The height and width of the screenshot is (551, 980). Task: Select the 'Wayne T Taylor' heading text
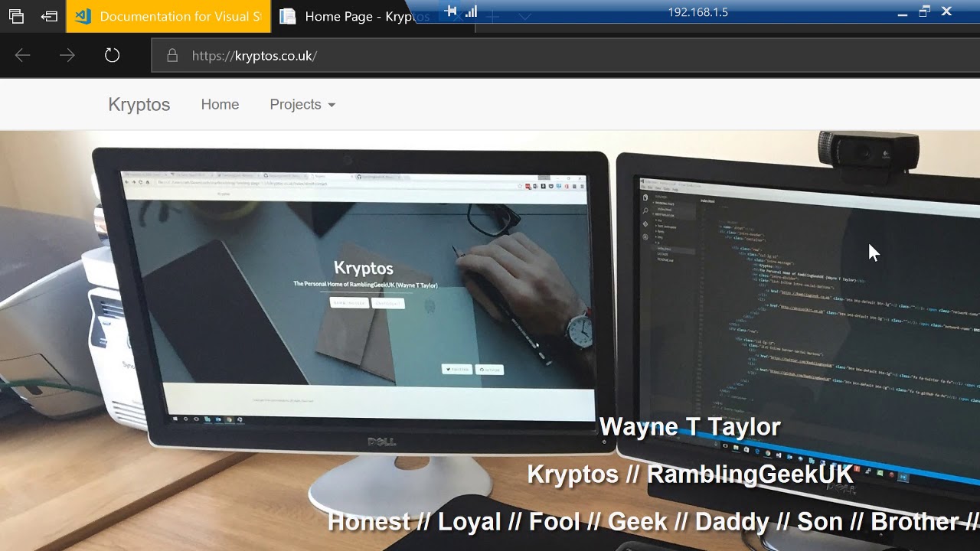tap(690, 427)
